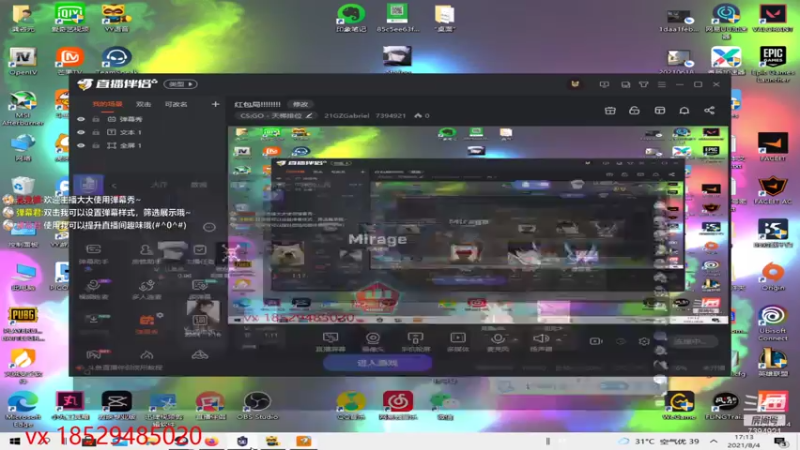The image size is (800, 450).
Task: Edit the CS:GO category pencil icon
Action: coord(309,116)
